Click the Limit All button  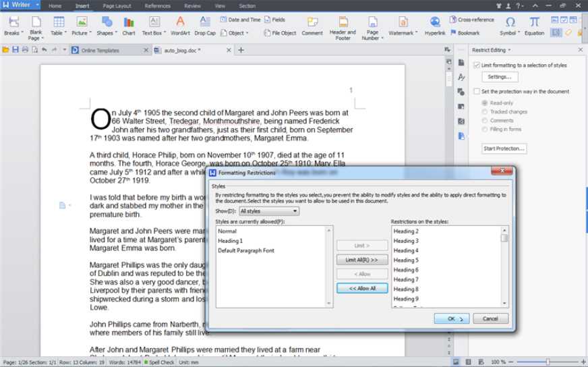361,260
